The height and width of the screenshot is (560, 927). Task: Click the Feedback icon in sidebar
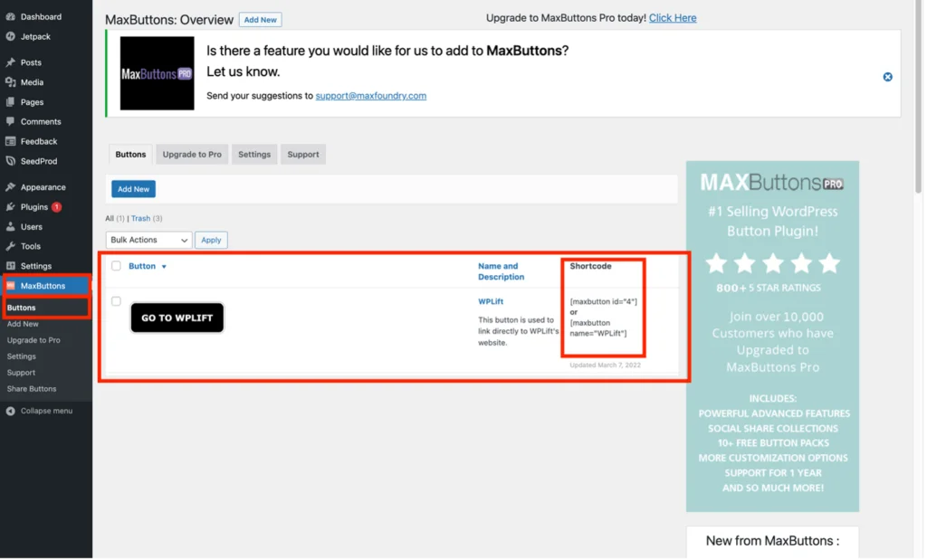pos(11,141)
